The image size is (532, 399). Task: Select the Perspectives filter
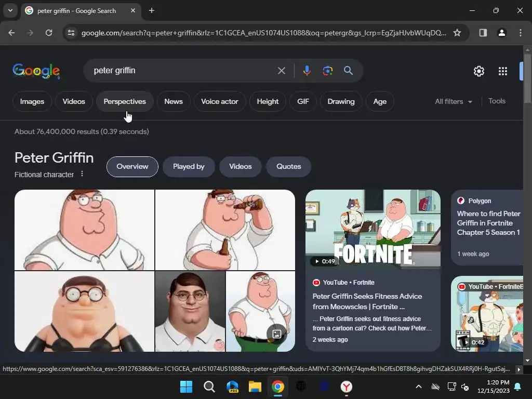tap(125, 101)
